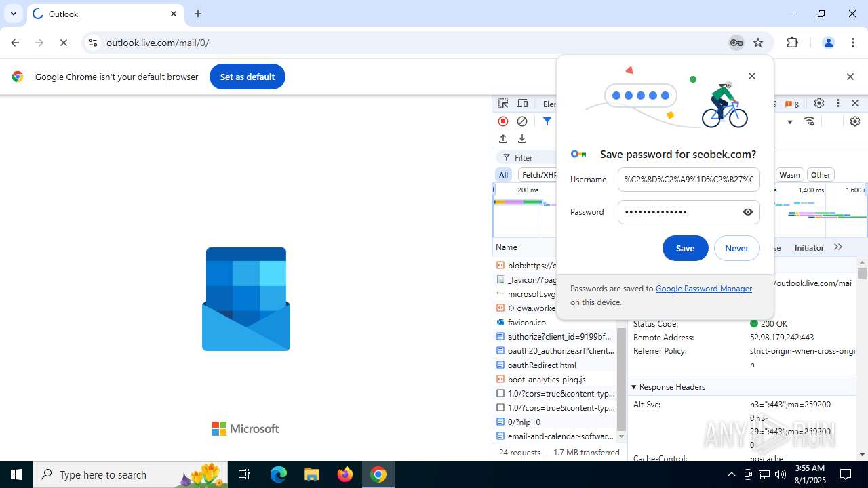Image resolution: width=868 pixels, height=488 pixels.
Task: Dismiss the default browser infobar
Action: click(x=850, y=77)
